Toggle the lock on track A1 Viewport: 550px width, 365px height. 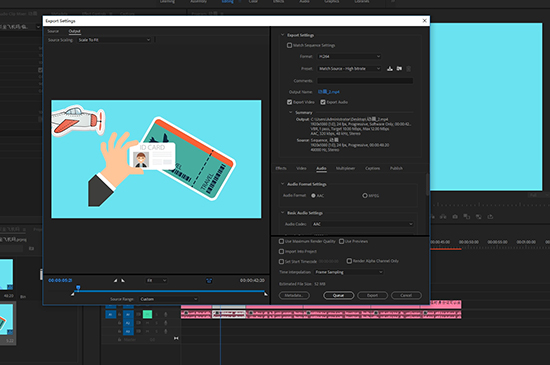pos(119,315)
